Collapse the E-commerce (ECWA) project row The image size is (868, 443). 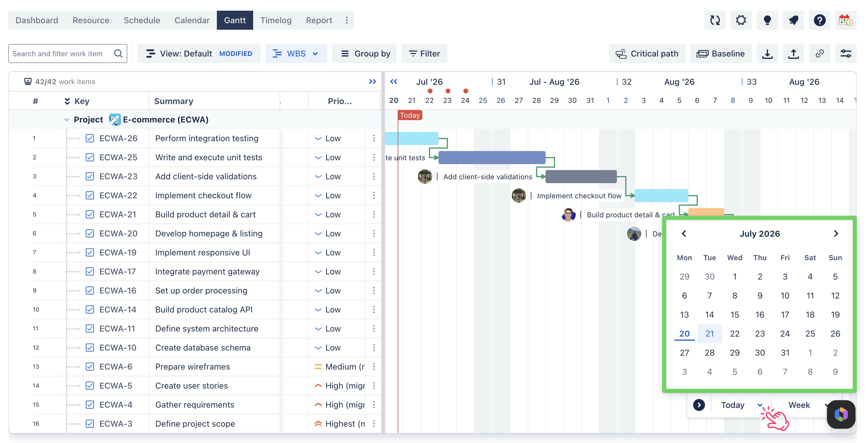coord(66,120)
